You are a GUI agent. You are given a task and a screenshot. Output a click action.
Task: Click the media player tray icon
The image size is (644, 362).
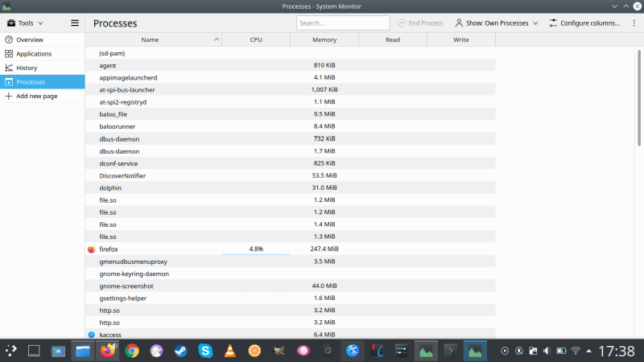505,351
